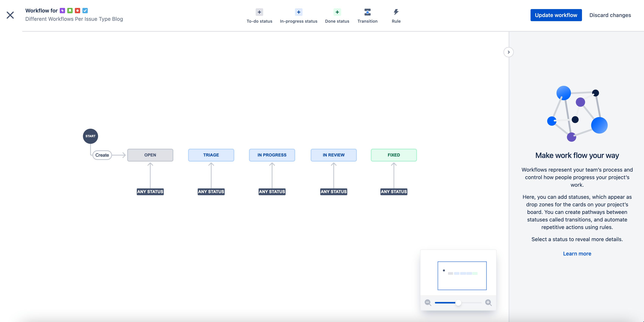Image resolution: width=644 pixels, height=322 pixels.
Task: Discard changes to the workflow
Action: pyautogui.click(x=610, y=15)
